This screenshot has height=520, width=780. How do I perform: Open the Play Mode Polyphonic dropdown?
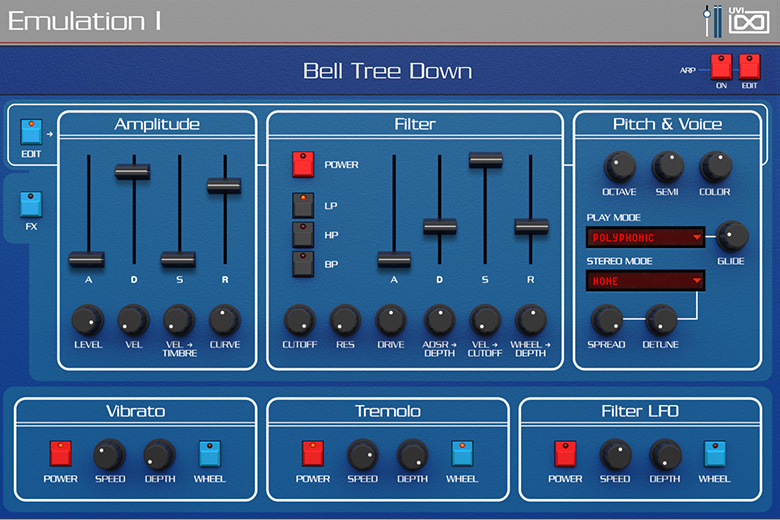point(645,237)
